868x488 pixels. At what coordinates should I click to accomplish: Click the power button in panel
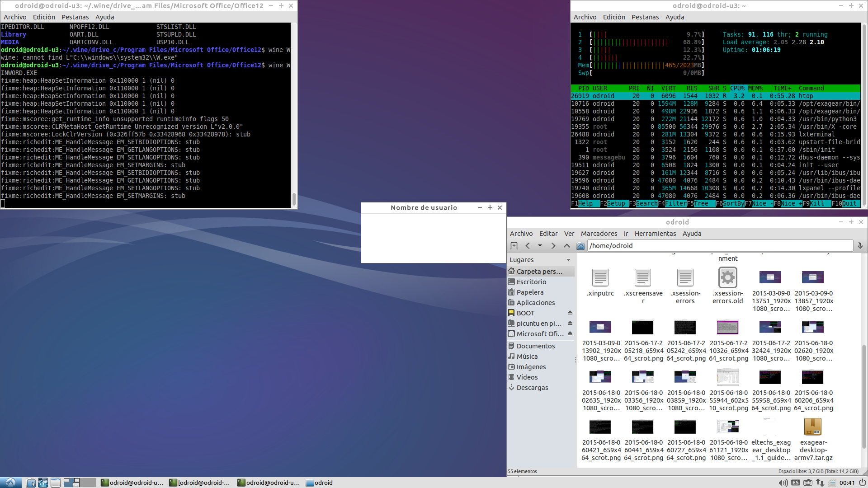pyautogui.click(x=862, y=483)
